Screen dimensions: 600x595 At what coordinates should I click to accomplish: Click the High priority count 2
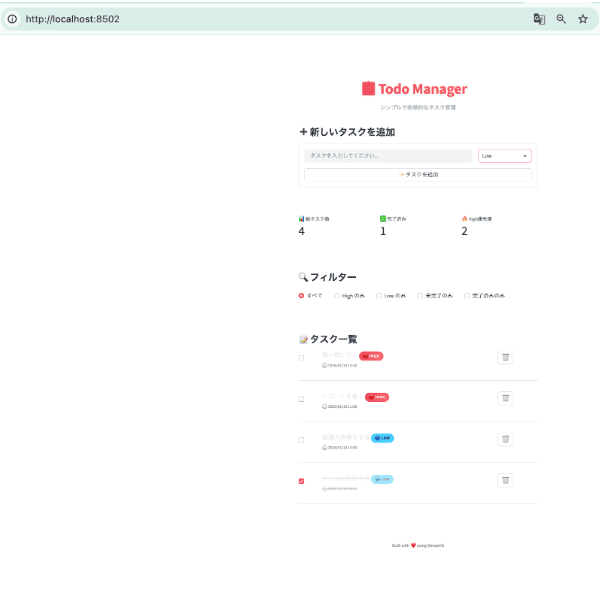[x=464, y=231]
